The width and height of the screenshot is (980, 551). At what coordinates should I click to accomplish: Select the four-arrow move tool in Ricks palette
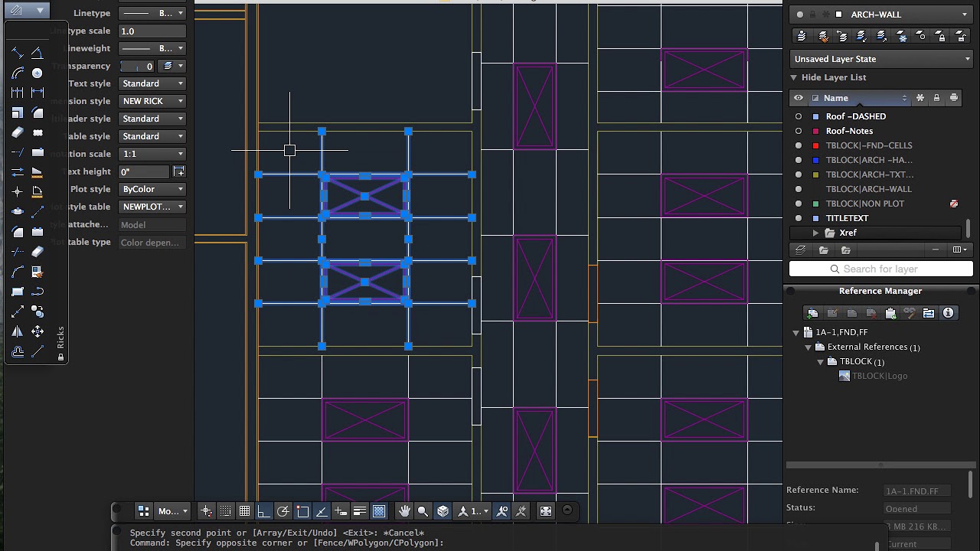tap(38, 331)
